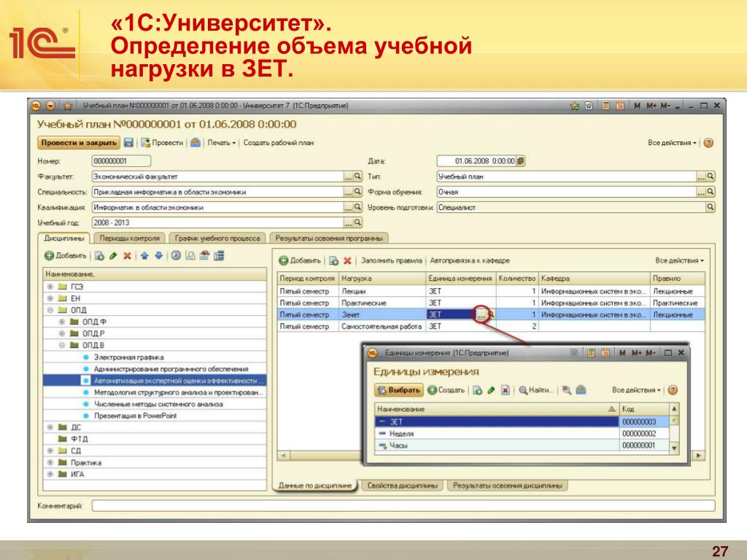
Task: Click the magnifier icon of Специальность field
Action: [x=357, y=192]
